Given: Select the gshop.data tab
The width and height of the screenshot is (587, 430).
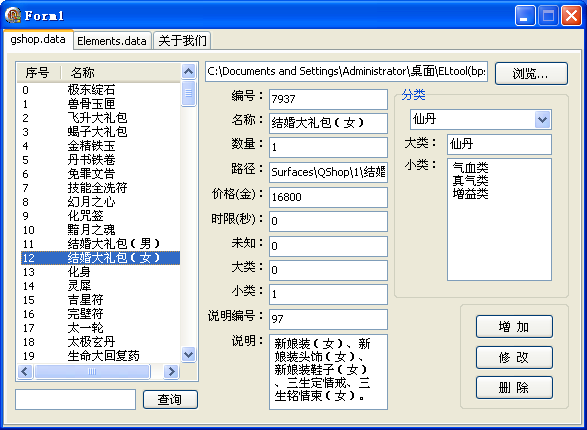Looking at the screenshot, I should point(38,39).
